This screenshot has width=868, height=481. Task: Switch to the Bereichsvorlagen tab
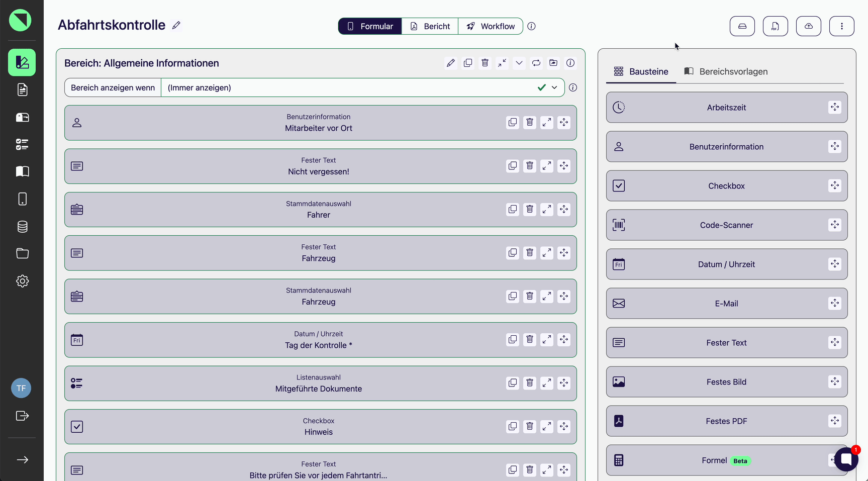(x=726, y=71)
